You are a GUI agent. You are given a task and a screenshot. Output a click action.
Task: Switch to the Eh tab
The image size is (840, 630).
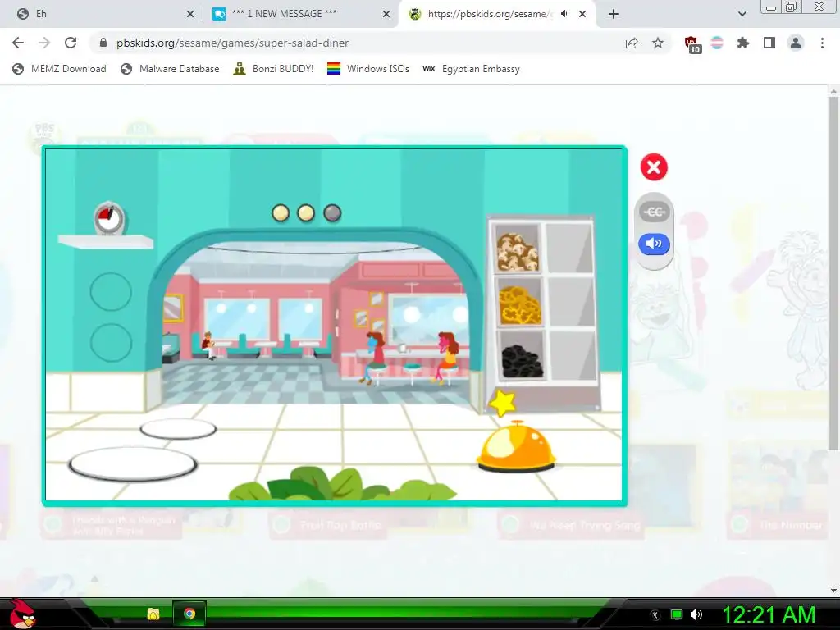click(102, 14)
